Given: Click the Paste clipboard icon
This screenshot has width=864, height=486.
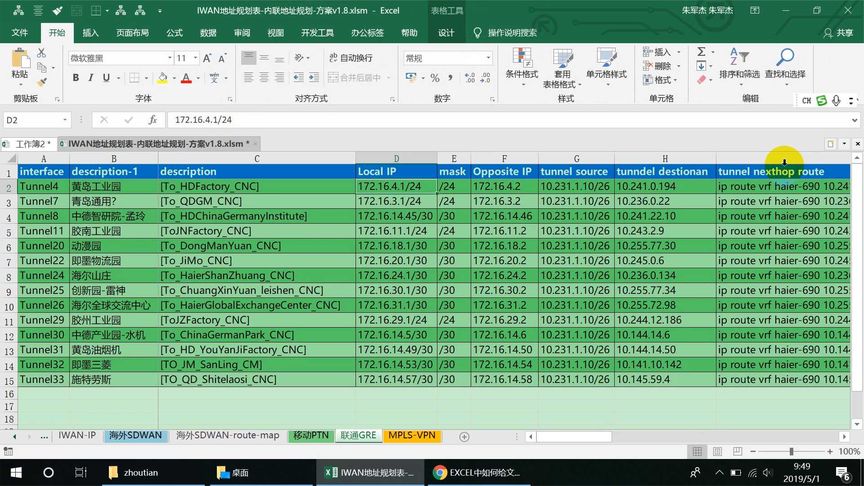Looking at the screenshot, I should (20, 62).
